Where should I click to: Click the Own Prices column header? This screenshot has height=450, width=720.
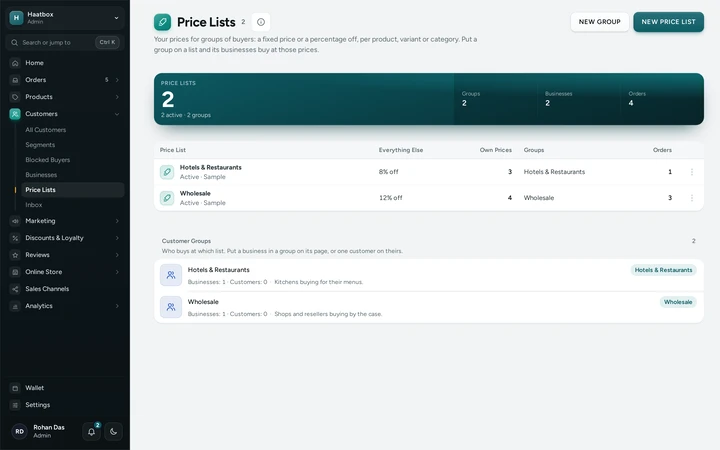pos(495,150)
